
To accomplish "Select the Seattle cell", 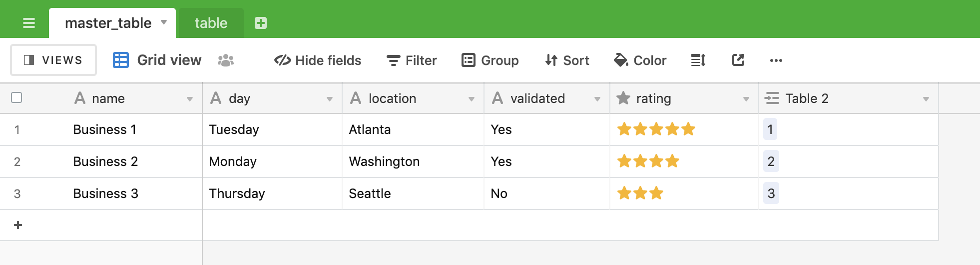I will [x=413, y=193].
